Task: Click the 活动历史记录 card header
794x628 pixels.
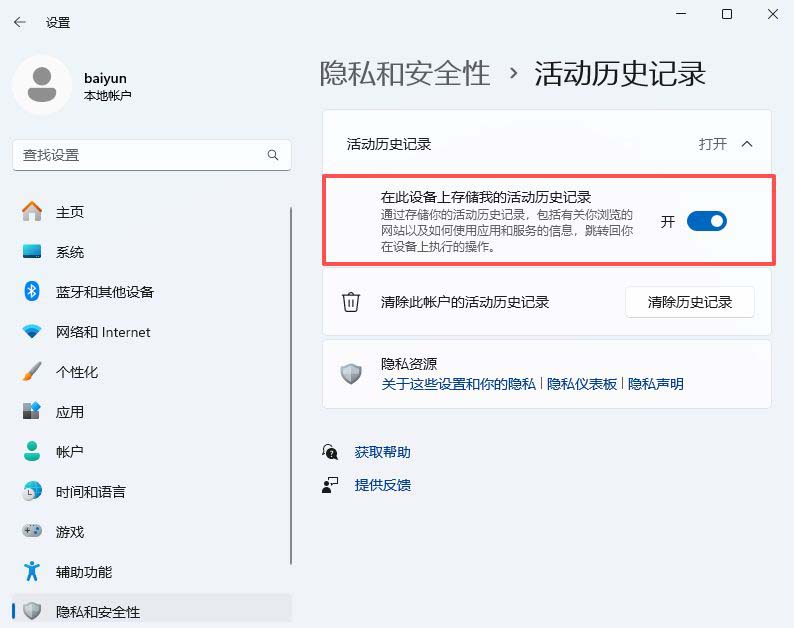Action: (x=547, y=144)
